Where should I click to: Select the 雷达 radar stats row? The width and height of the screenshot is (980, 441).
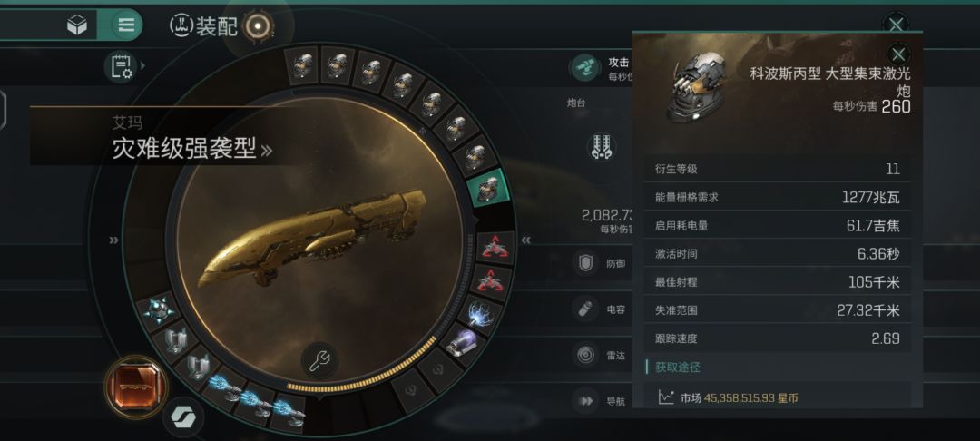coord(600,355)
